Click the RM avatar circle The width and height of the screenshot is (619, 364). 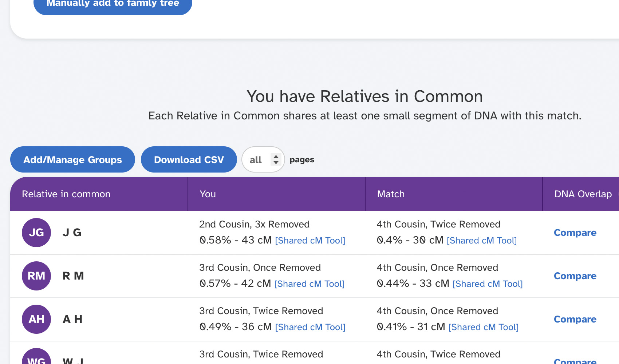(36, 276)
